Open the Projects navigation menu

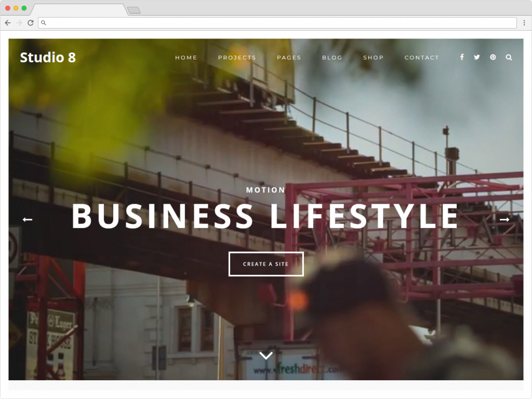pyautogui.click(x=237, y=58)
